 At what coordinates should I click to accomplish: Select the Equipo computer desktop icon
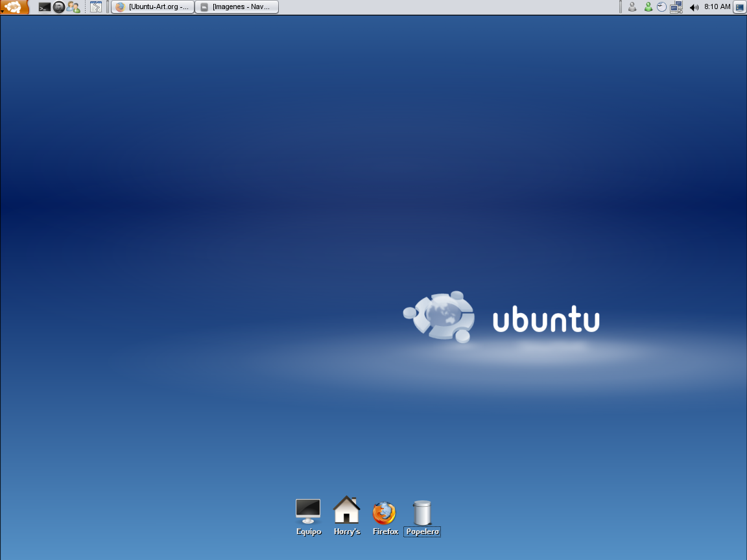pos(308,511)
